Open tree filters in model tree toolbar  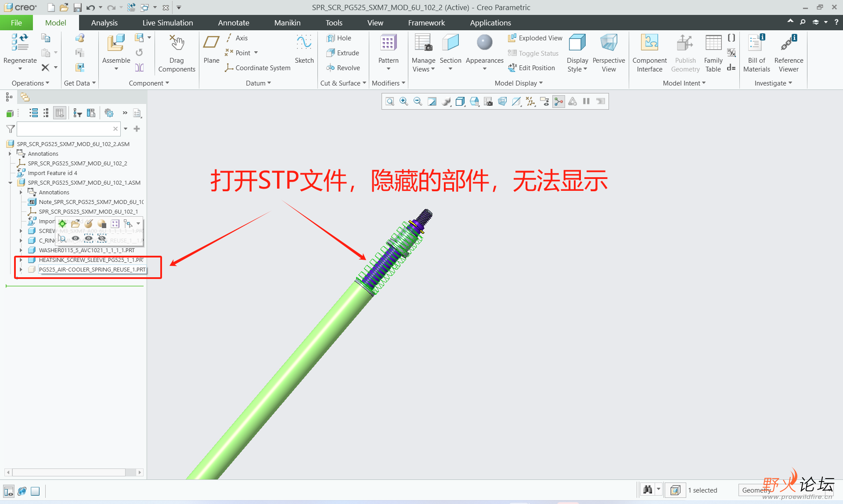pos(78,113)
